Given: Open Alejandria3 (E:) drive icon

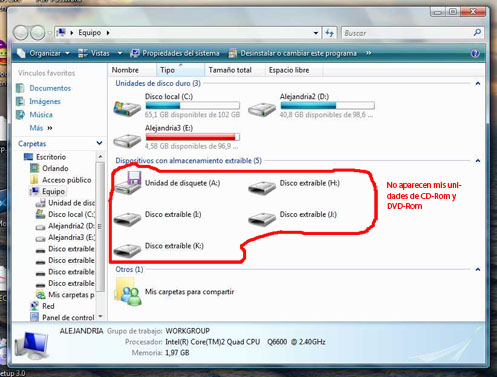Looking at the screenshot, I should click(127, 140).
